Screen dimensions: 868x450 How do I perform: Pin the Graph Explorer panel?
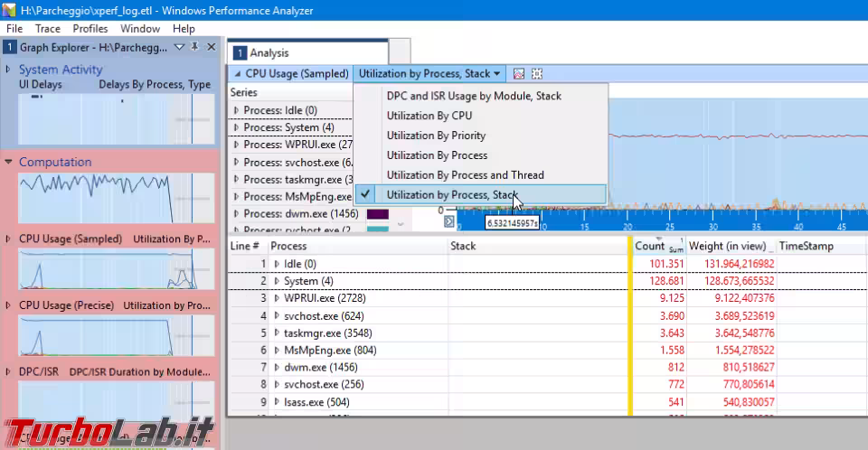click(x=195, y=47)
